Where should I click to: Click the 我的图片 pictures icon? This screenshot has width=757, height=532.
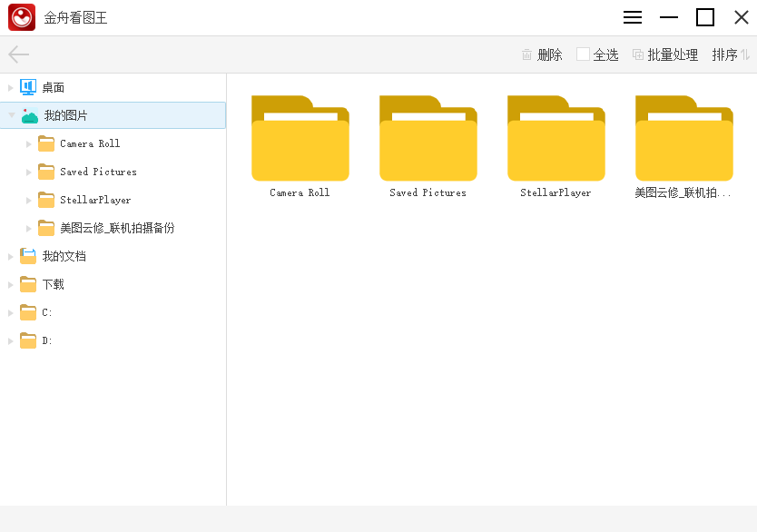pos(30,116)
